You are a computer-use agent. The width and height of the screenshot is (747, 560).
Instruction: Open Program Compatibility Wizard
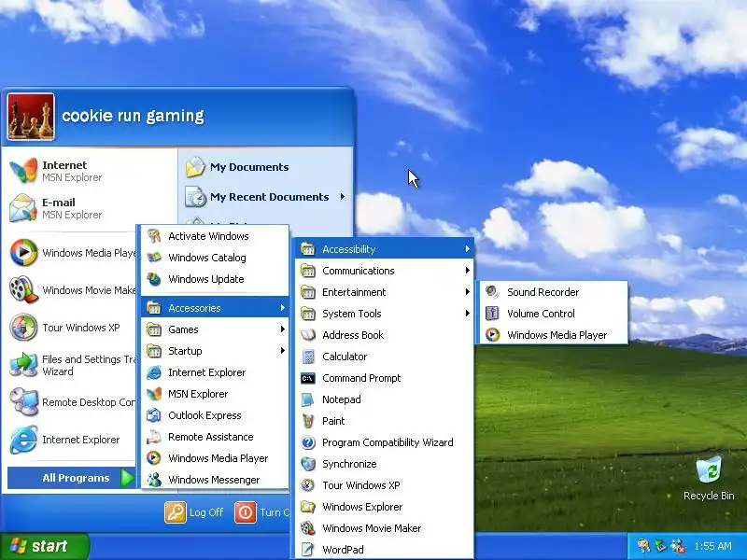click(384, 441)
